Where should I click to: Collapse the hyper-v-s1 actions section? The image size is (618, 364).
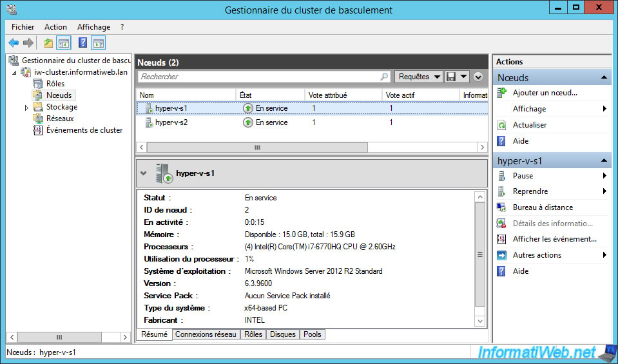tap(604, 160)
